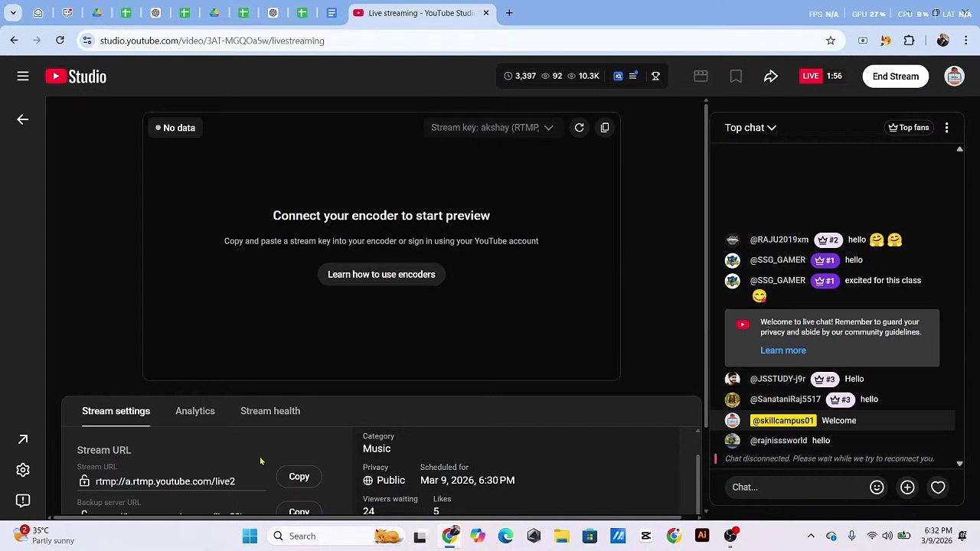Open stream settings gear in left sidebar

coord(23,470)
